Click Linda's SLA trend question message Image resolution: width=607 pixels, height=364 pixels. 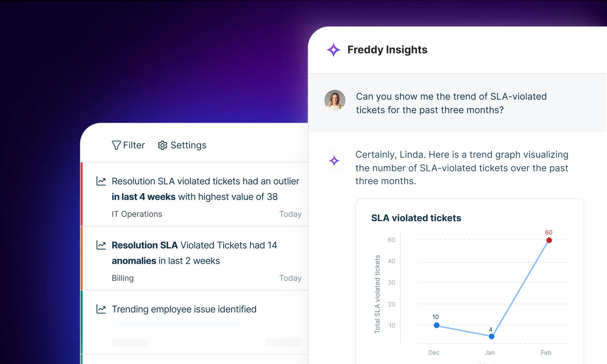pos(451,103)
